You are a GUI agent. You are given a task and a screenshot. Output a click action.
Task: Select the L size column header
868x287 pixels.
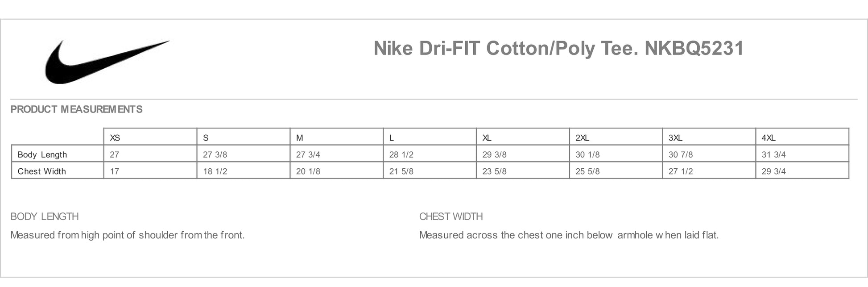392,138
